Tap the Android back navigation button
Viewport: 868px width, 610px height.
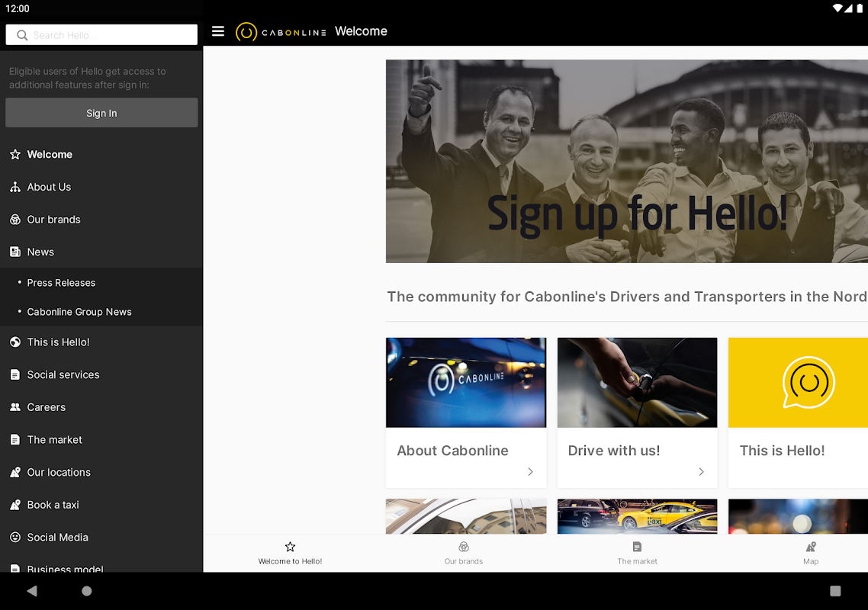click(32, 591)
